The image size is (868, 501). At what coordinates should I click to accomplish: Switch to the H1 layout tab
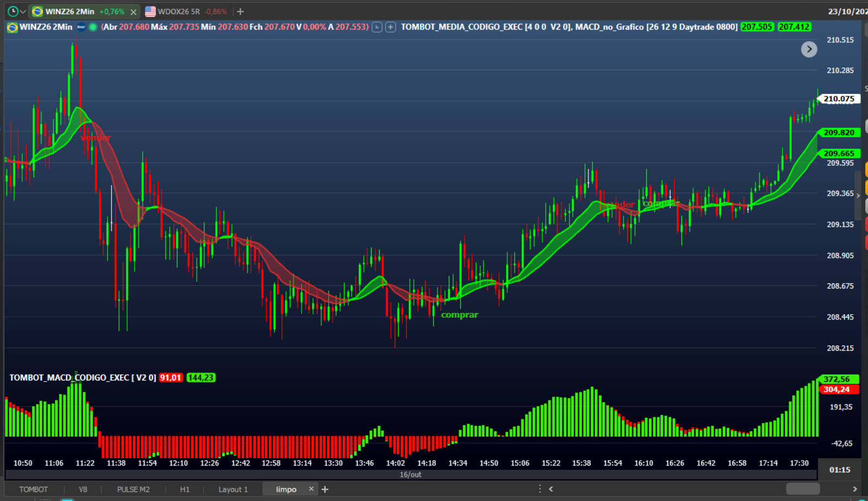[185, 489]
